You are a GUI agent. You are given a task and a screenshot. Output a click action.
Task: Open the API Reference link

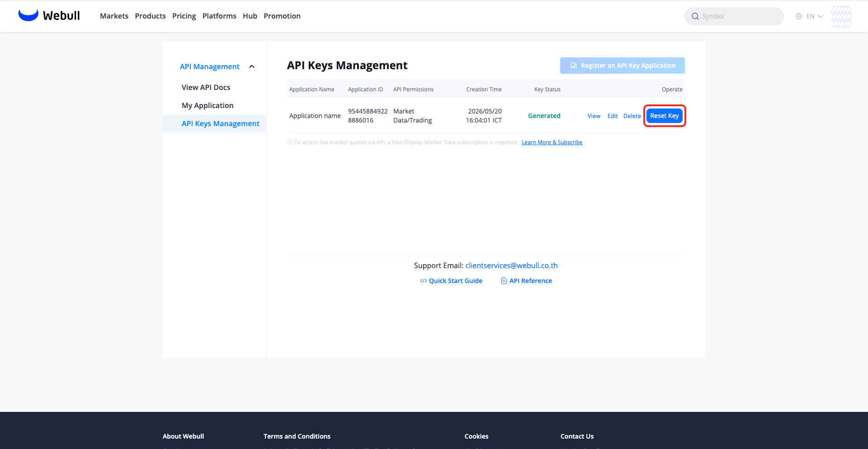pos(531,281)
